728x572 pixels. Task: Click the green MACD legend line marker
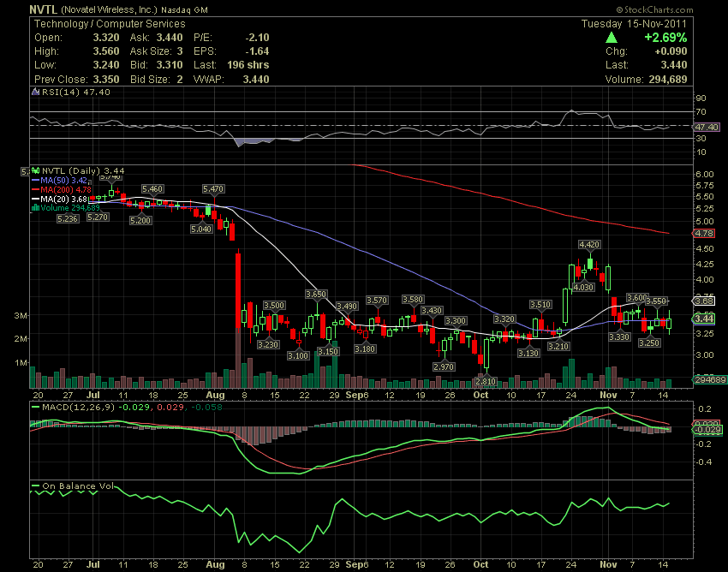[36, 407]
